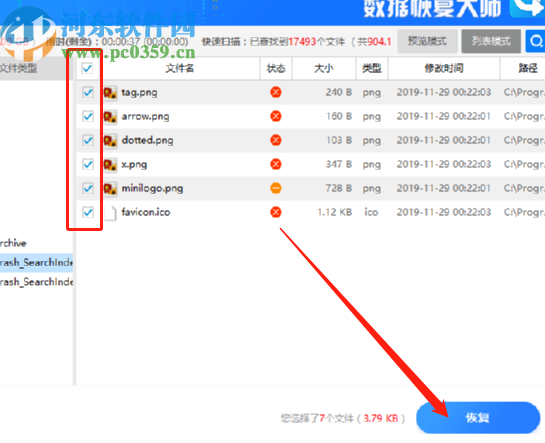The height and width of the screenshot is (443, 545).
Task: Select the file name dotted.png
Action: 147,141
